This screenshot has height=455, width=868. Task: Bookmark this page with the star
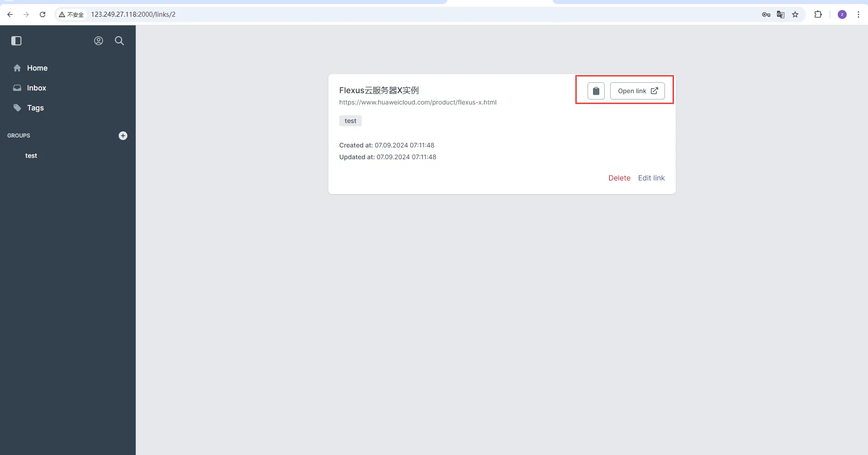click(795, 14)
